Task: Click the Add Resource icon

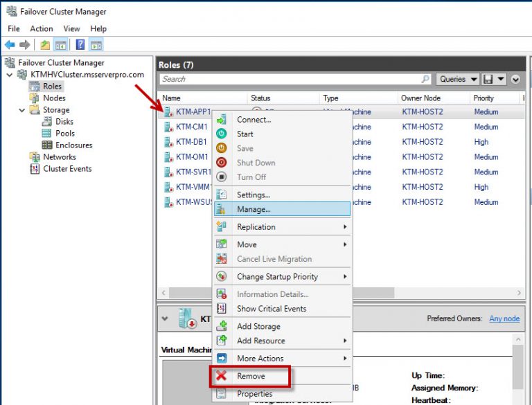Action: click(222, 340)
